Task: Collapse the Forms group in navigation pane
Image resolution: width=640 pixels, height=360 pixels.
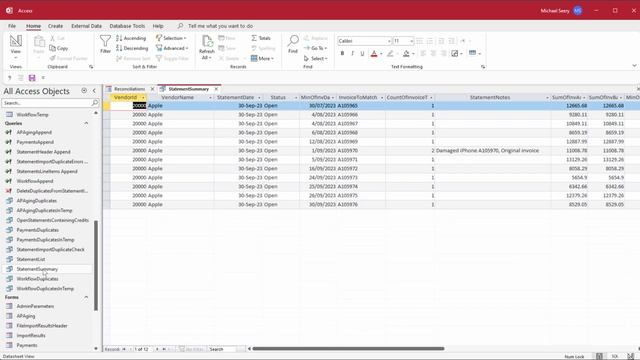Action: pos(86,297)
